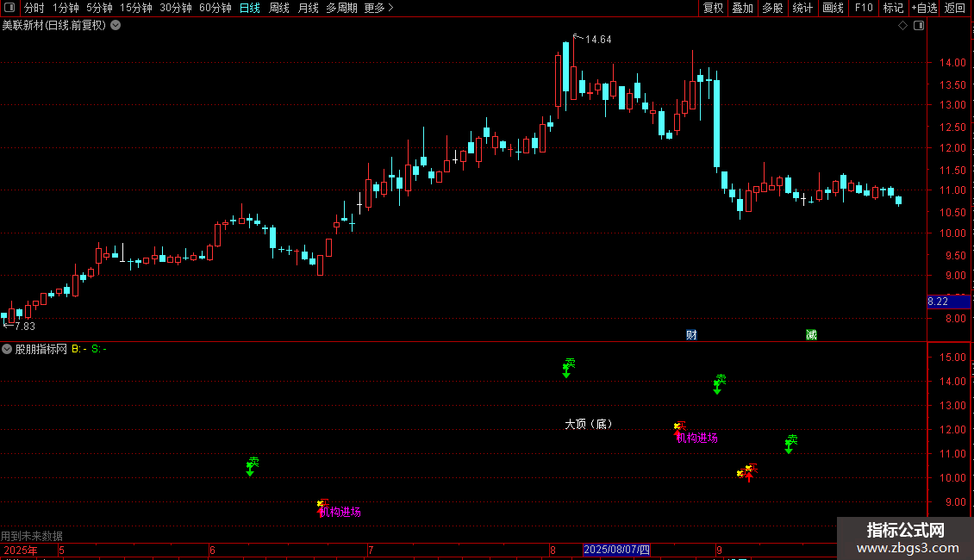The height and width of the screenshot is (560, 974).
Task: Switch to 周线 weekly chart
Action: [x=279, y=8]
